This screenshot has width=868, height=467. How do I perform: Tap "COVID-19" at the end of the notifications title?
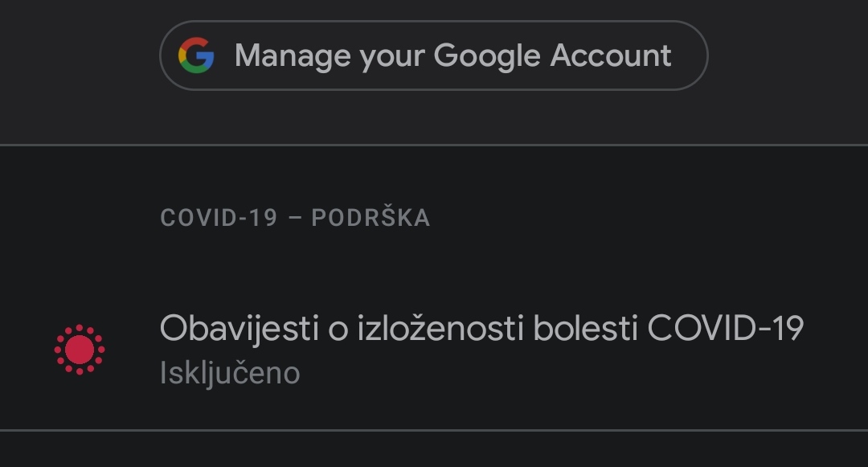(x=725, y=328)
